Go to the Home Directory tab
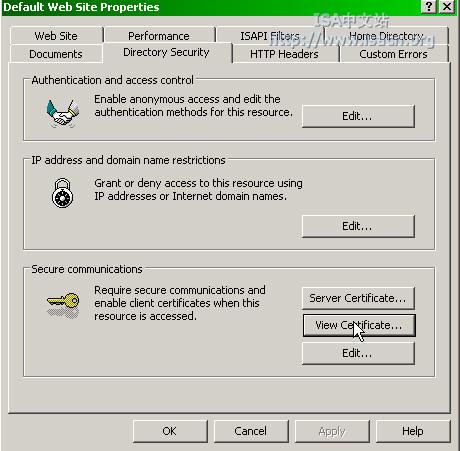 [x=386, y=36]
